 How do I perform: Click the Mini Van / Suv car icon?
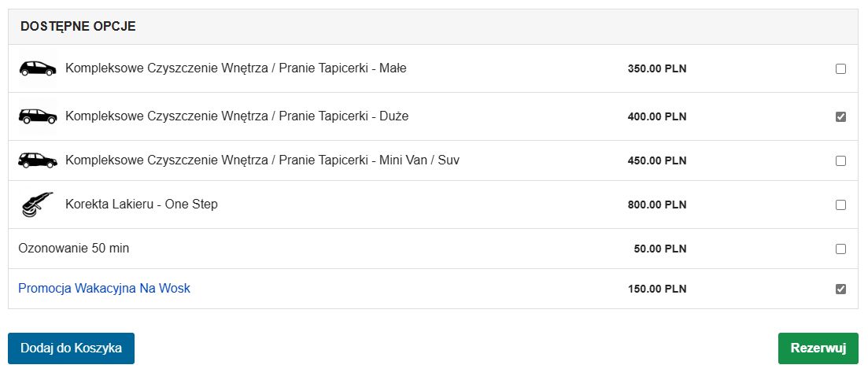coord(38,160)
